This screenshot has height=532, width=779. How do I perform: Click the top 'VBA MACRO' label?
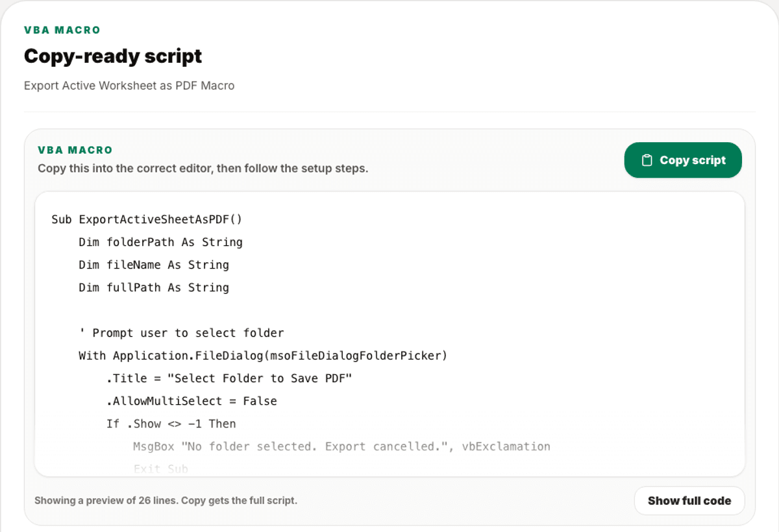point(62,30)
